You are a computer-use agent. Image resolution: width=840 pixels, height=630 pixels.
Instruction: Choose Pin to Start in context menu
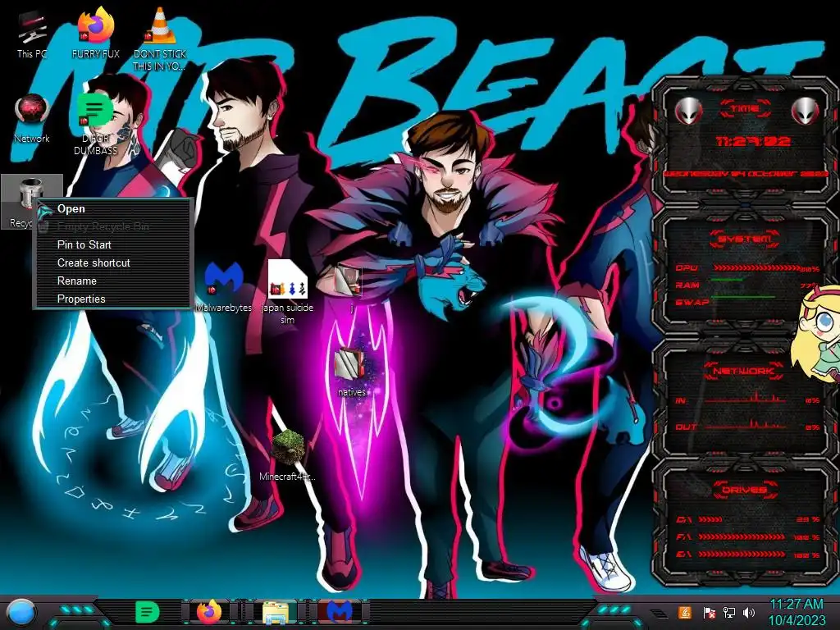pyautogui.click(x=112, y=244)
